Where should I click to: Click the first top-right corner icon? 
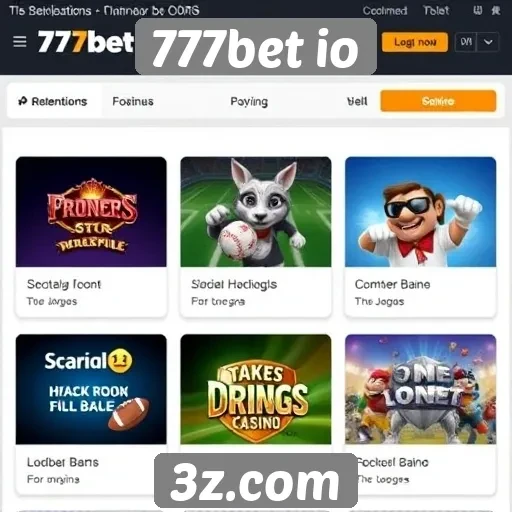coord(478,11)
